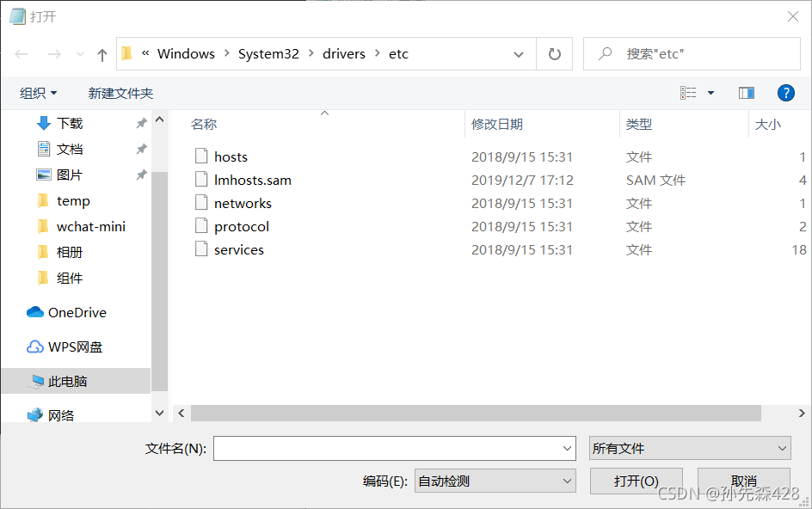Screen dimensions: 812x509
Task: Click the 打开(O) button
Action: [x=636, y=481]
